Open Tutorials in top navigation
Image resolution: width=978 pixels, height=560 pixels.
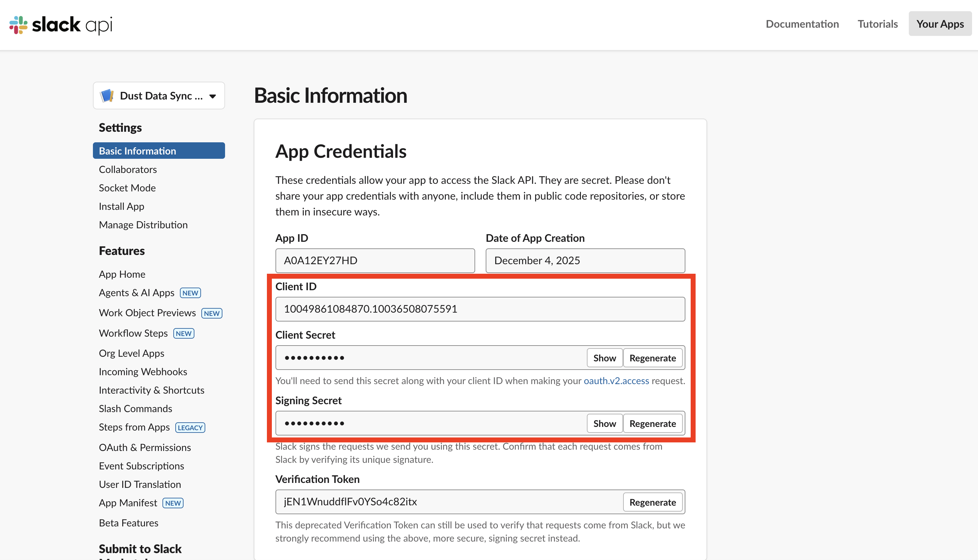877,24
